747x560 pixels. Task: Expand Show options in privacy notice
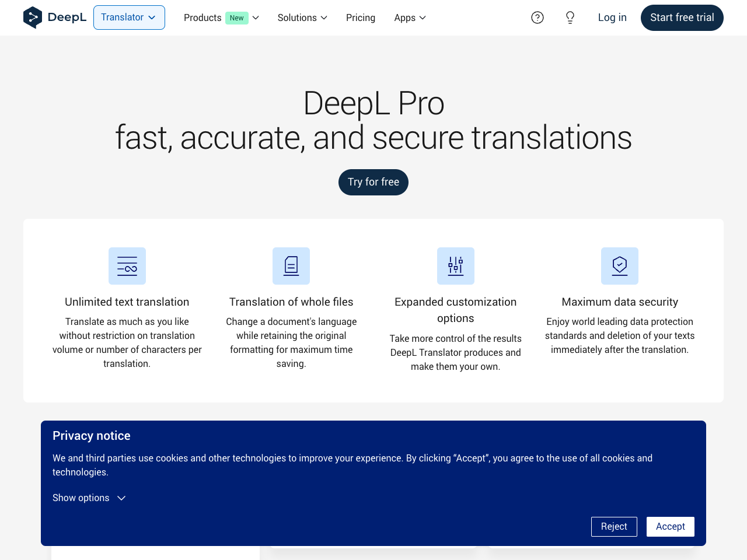(89, 498)
